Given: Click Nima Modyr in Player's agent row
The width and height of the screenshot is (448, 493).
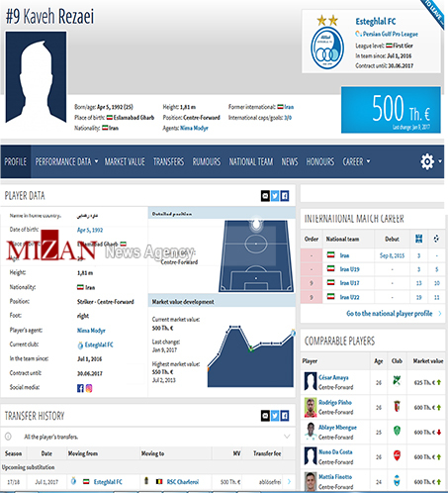Looking at the screenshot, I should [x=91, y=331].
